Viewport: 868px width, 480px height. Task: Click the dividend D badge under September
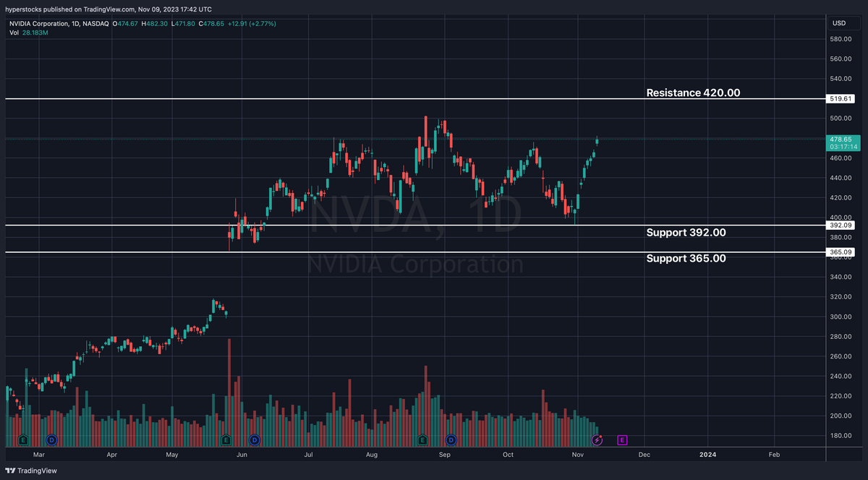pyautogui.click(x=451, y=439)
